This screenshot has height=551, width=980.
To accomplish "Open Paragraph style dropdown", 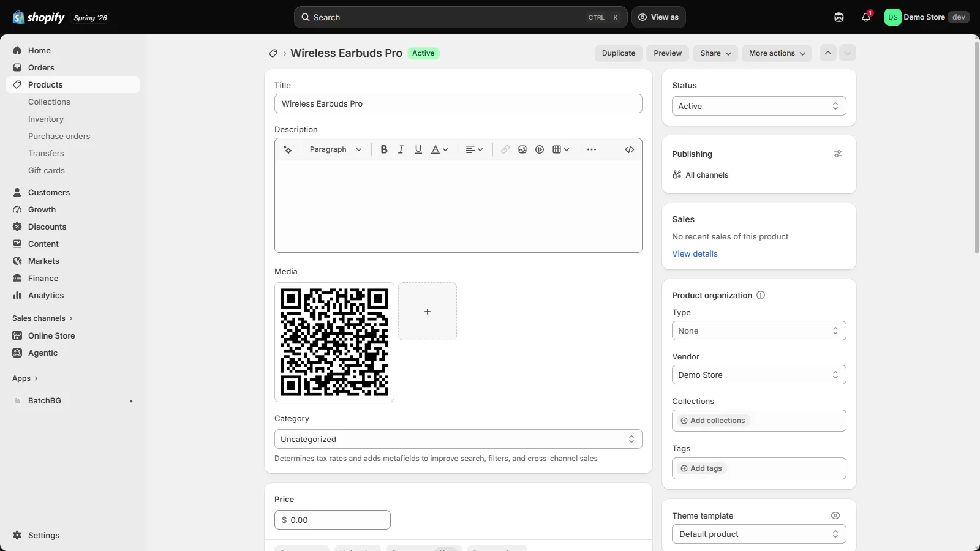I will coord(335,149).
